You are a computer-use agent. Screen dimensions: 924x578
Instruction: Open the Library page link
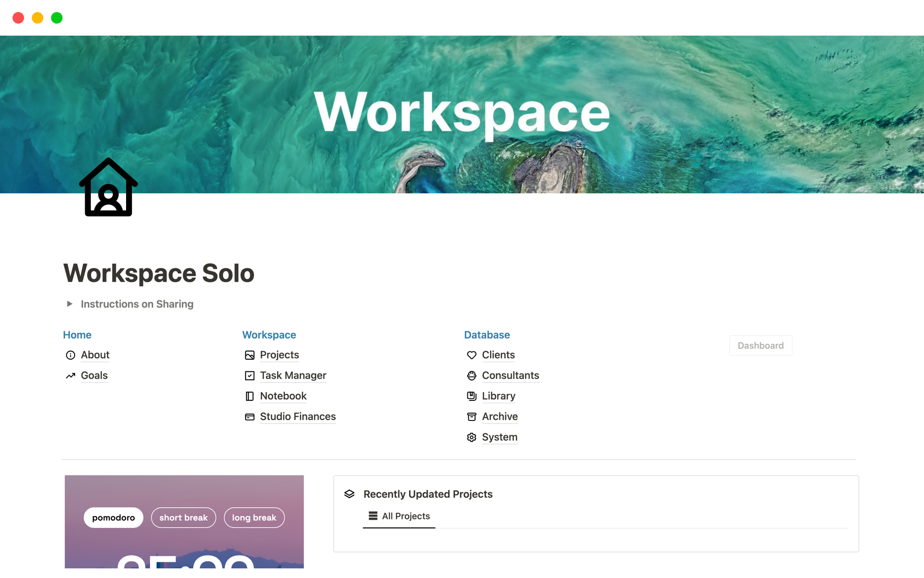click(498, 396)
